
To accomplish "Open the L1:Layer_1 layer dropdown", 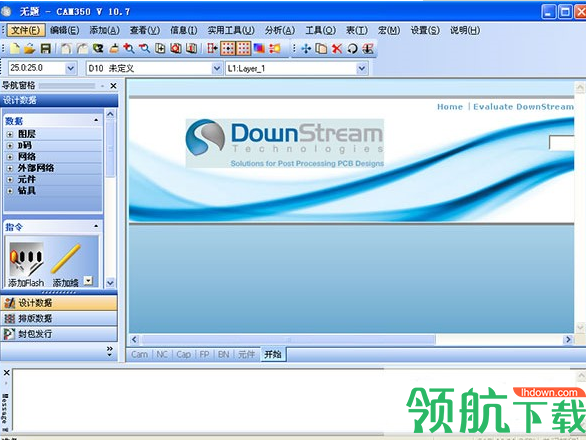I will tap(361, 68).
